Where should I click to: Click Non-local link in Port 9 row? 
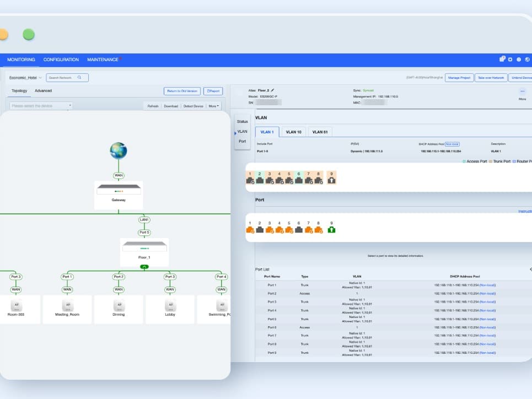[487, 353]
